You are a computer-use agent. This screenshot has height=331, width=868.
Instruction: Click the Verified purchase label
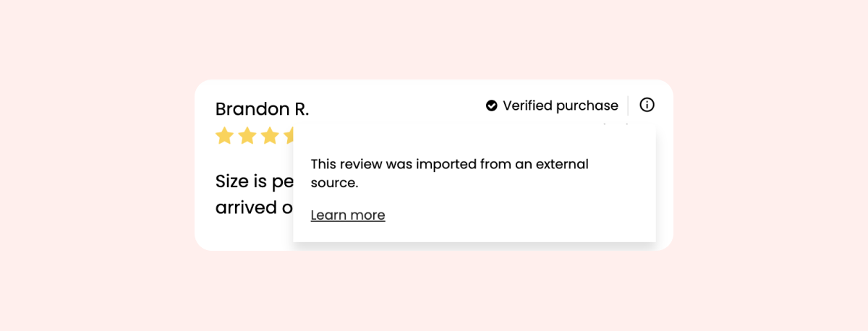[560, 106]
